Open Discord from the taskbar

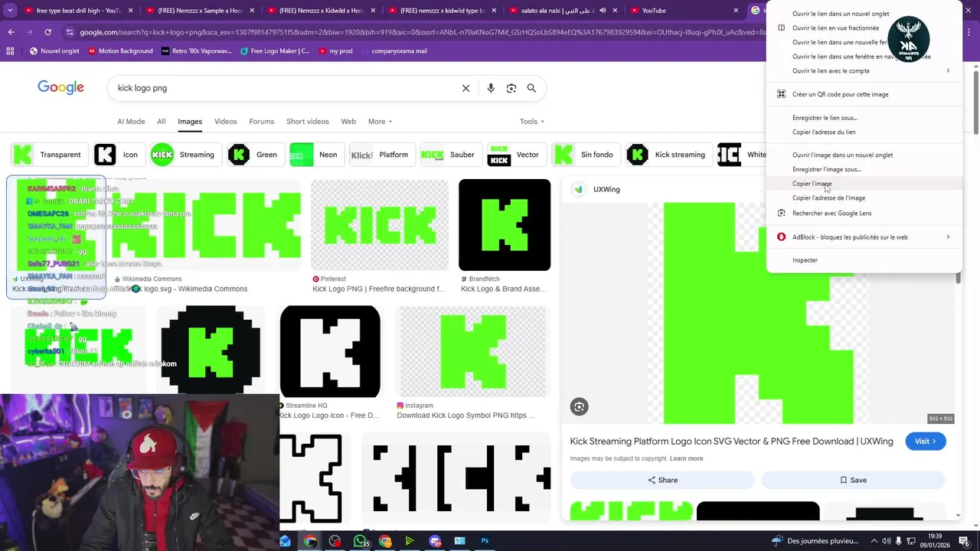point(435,541)
